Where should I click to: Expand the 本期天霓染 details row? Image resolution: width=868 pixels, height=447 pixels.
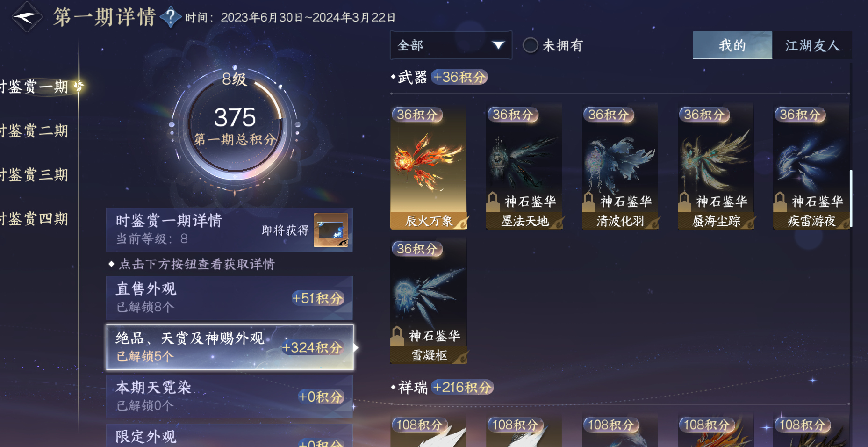230,397
